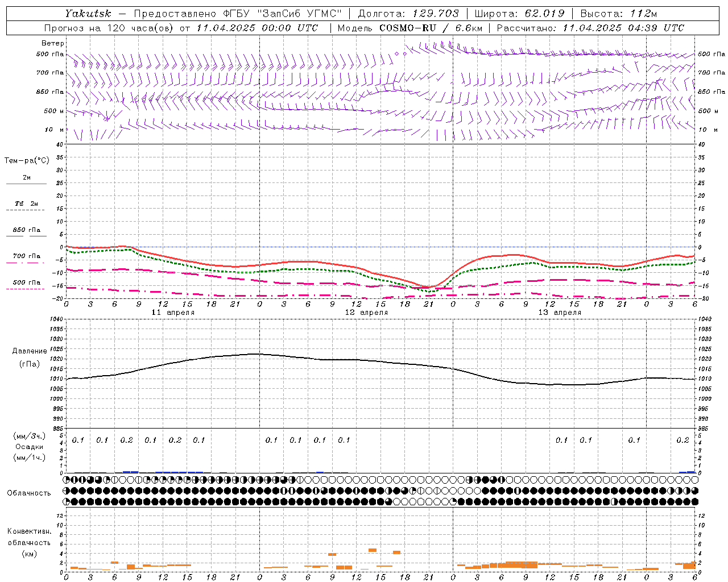
Task: Click the 'Ветер' wind panel label
Action: pyautogui.click(x=53, y=43)
